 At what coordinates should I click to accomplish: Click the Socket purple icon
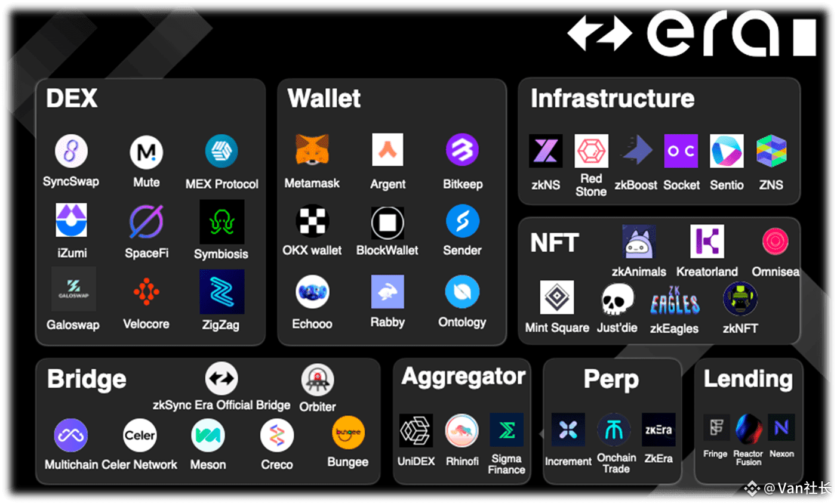pyautogui.click(x=681, y=150)
